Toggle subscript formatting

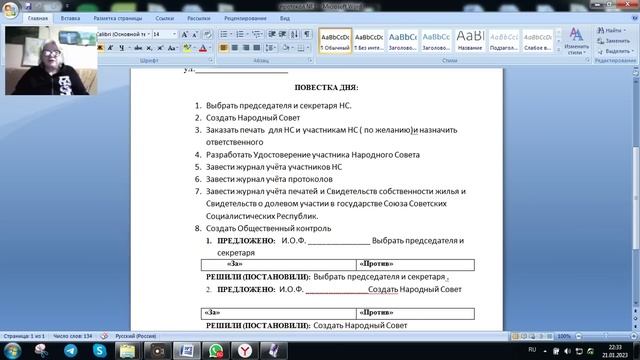(149, 48)
